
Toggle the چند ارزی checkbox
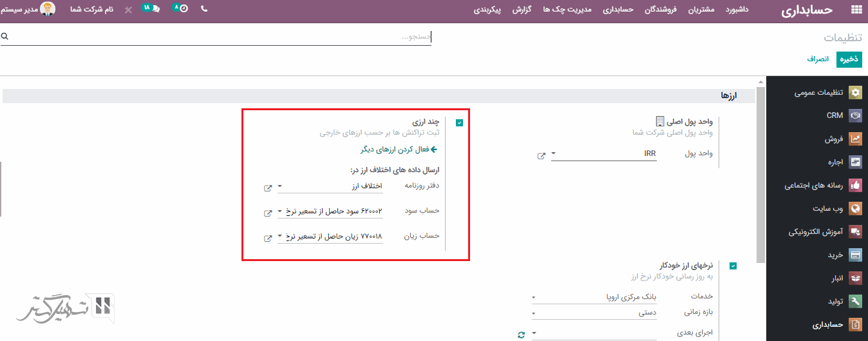click(x=459, y=122)
